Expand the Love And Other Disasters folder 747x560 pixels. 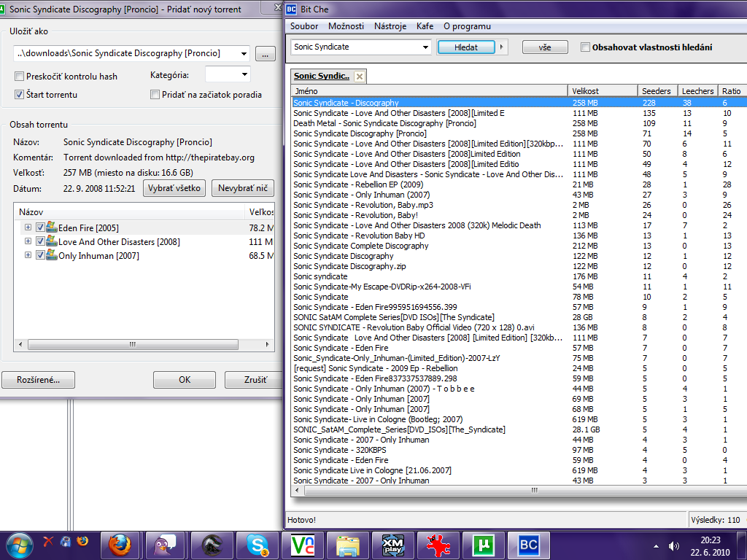point(28,241)
